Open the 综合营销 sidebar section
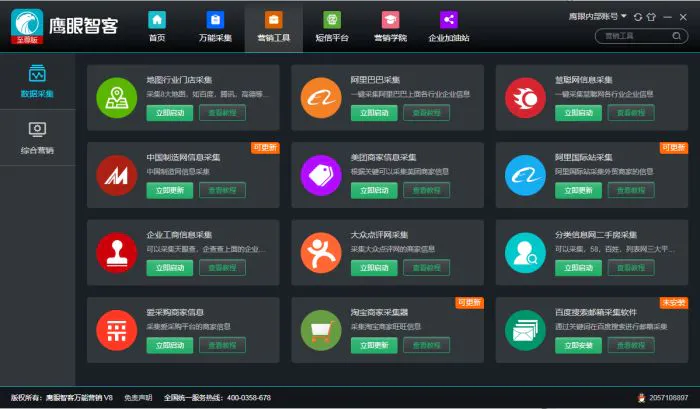 pos(37,138)
